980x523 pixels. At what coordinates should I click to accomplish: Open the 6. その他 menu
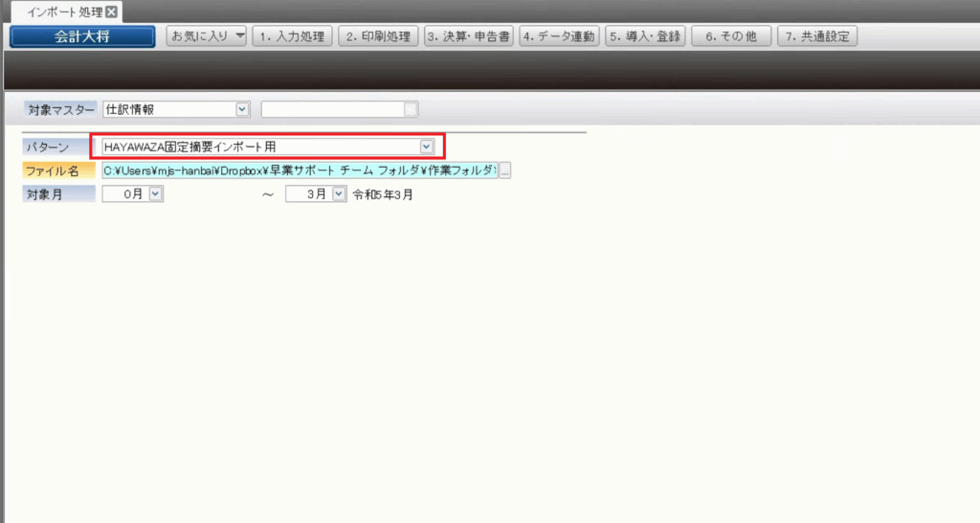[x=730, y=36]
